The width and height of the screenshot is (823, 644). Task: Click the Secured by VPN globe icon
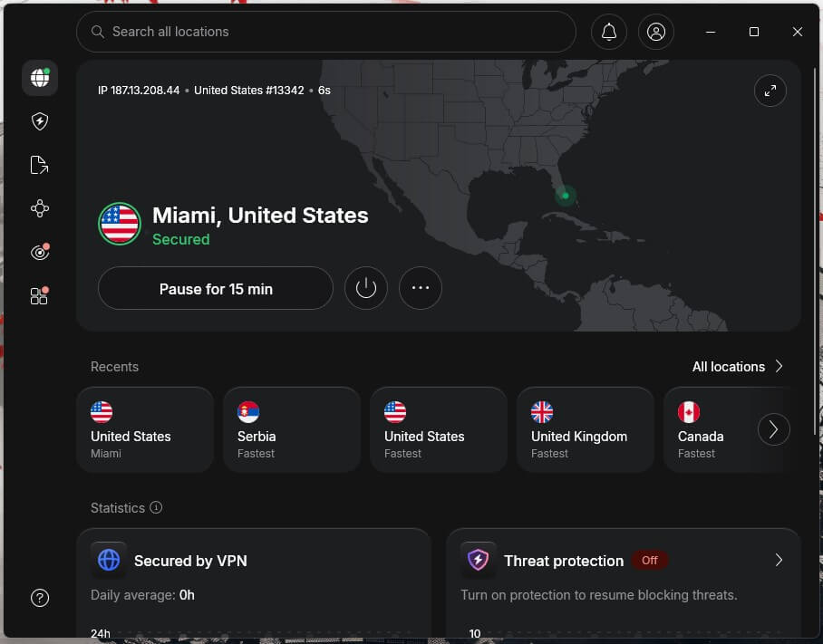tap(109, 560)
